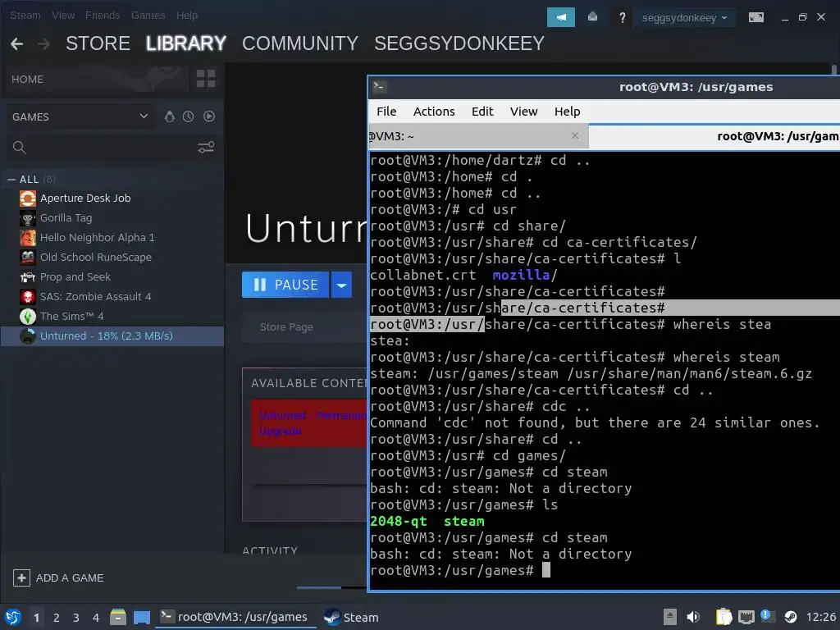This screenshot has height=630, width=840.
Task: Open the Games menu
Action: point(148,16)
